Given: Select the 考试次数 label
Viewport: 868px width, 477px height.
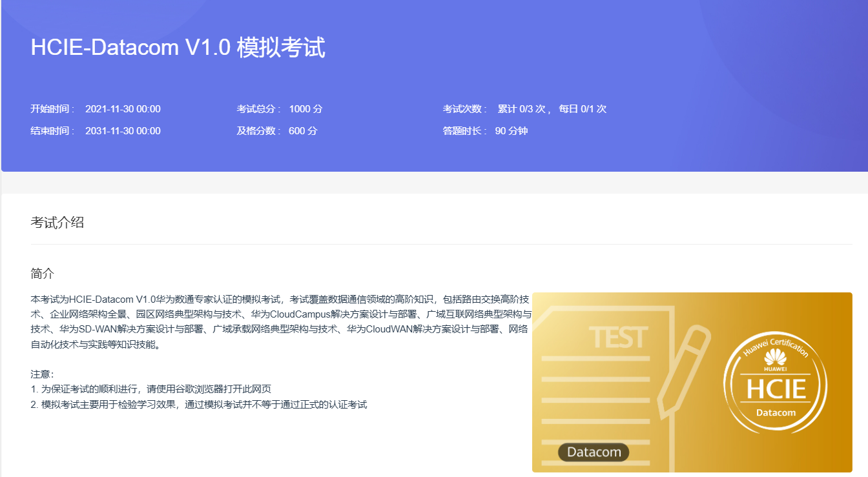Looking at the screenshot, I should 465,109.
